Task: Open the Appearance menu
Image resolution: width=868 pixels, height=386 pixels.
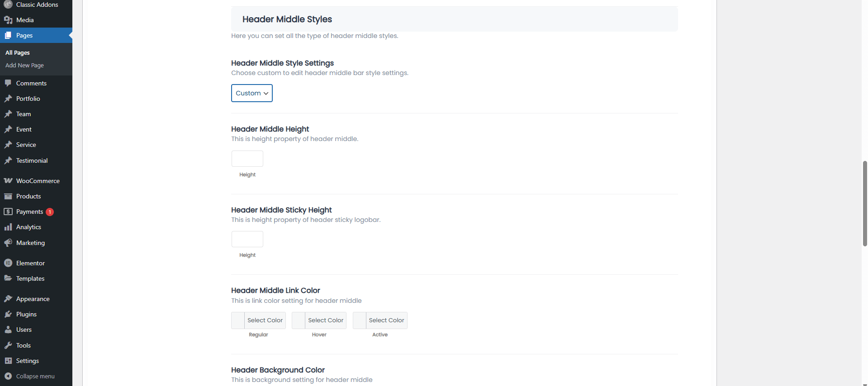Action: pos(33,299)
